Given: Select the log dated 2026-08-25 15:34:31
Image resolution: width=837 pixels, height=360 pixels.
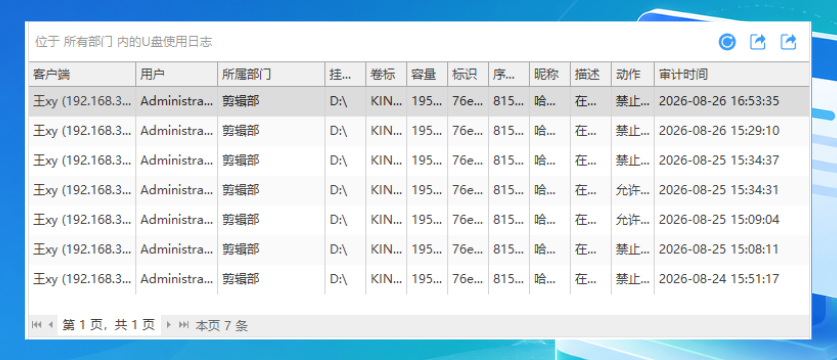Looking at the screenshot, I should click(x=419, y=190).
